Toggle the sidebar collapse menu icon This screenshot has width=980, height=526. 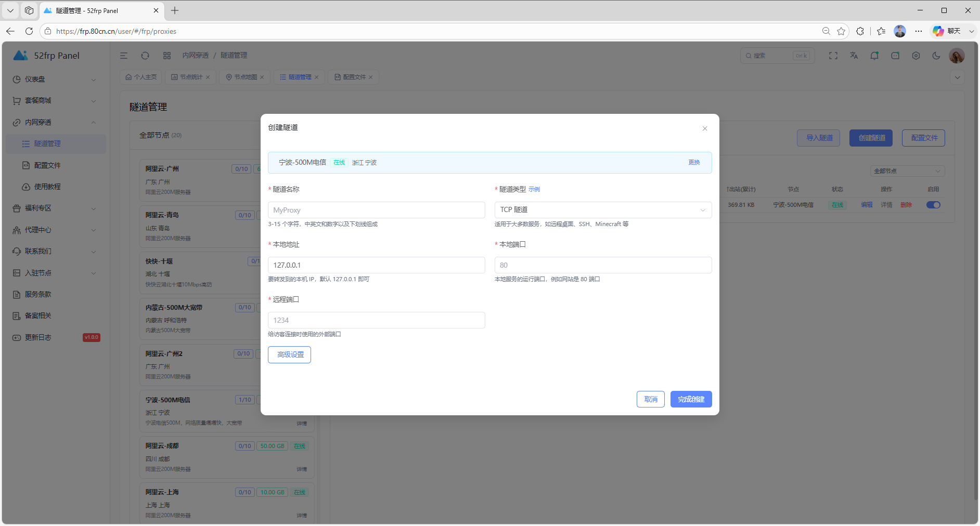(x=124, y=56)
